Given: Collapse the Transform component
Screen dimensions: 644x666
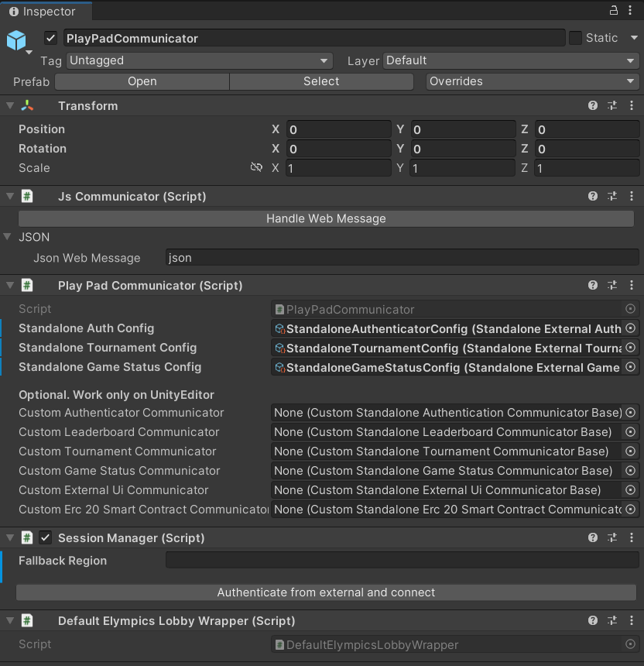Looking at the screenshot, I should click(10, 106).
